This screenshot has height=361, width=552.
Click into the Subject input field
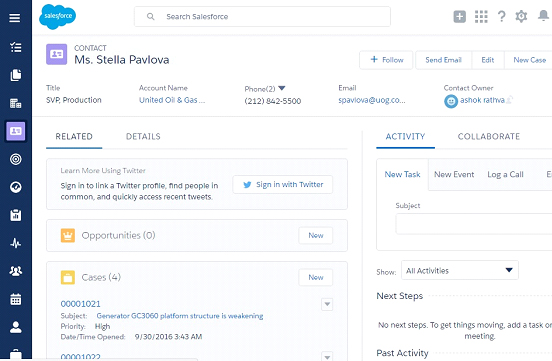point(474,224)
